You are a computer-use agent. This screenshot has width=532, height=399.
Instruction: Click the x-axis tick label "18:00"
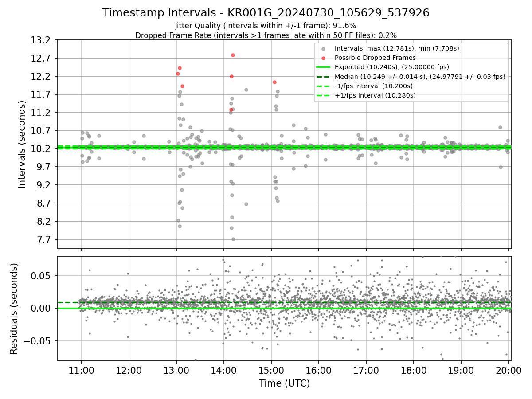(413, 371)
